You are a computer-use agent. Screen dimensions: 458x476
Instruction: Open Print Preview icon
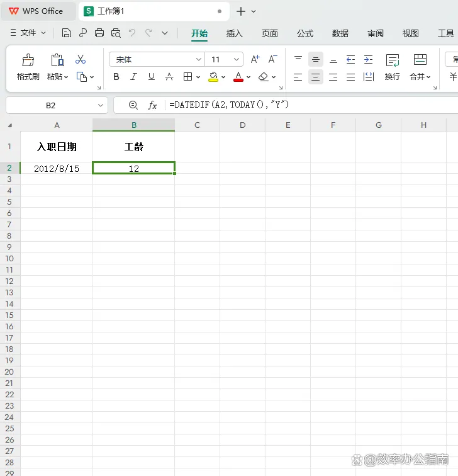[x=116, y=33]
